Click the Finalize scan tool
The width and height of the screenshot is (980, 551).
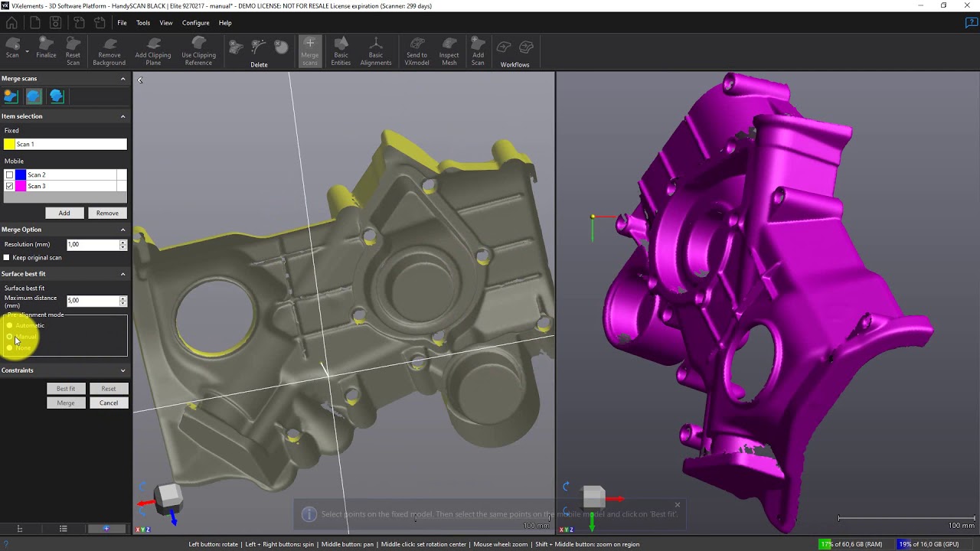tap(46, 49)
